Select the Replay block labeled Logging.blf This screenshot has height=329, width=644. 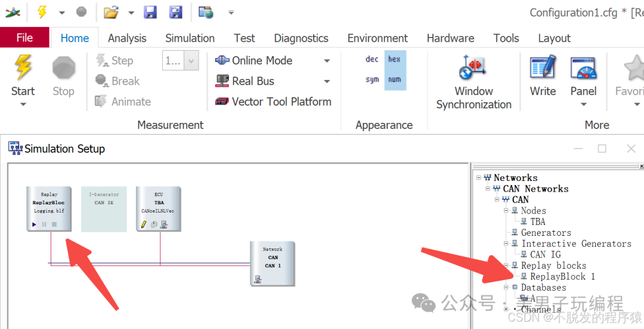(x=49, y=209)
